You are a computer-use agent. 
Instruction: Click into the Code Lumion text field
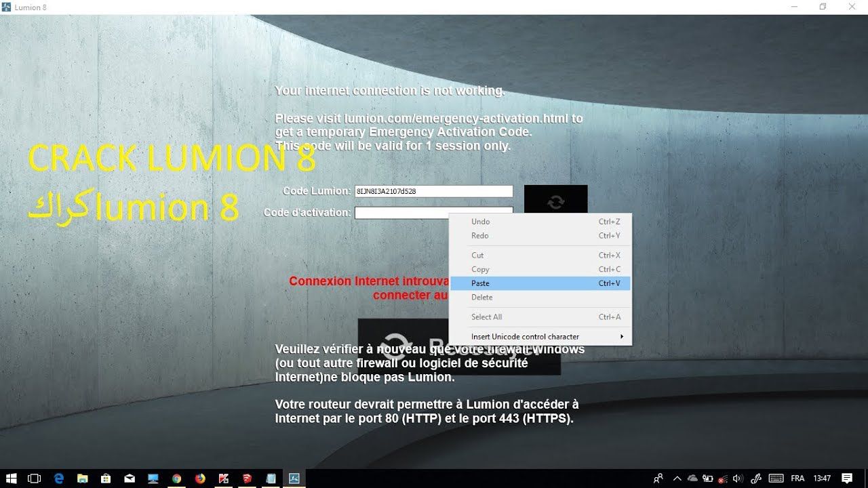coord(433,192)
